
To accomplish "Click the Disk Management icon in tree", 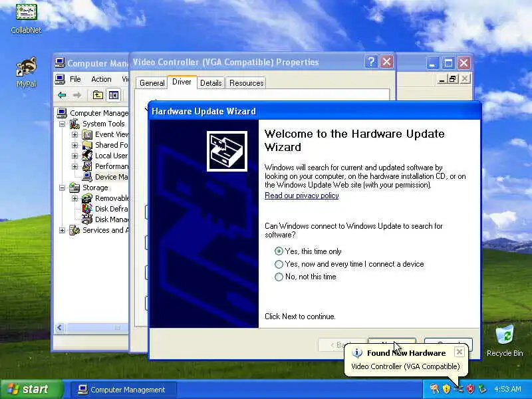I will [x=87, y=219].
